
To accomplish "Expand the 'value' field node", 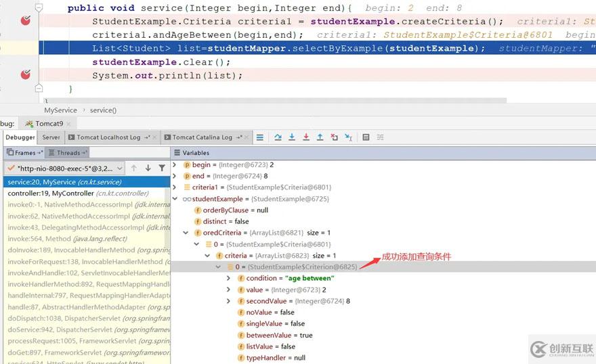I will [228, 290].
